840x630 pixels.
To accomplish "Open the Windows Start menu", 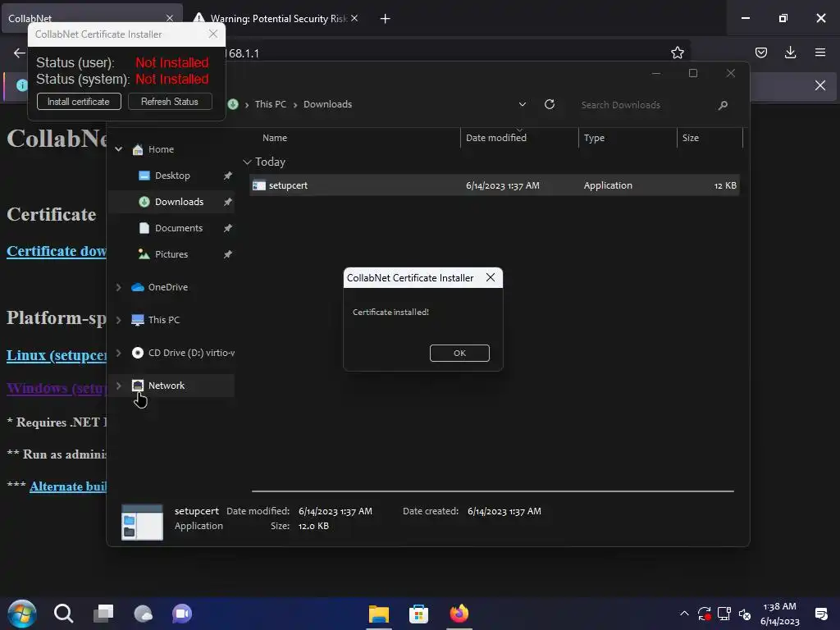I will [22, 614].
